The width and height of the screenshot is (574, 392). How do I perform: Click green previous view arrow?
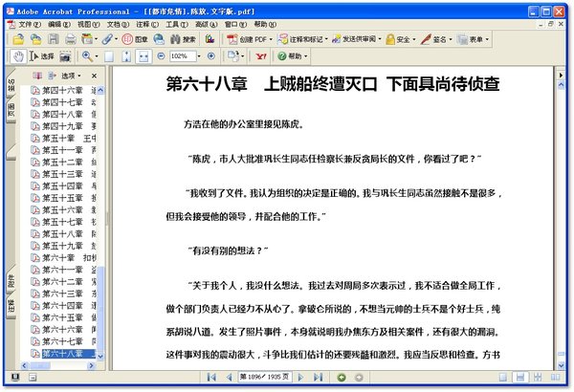click(x=342, y=377)
